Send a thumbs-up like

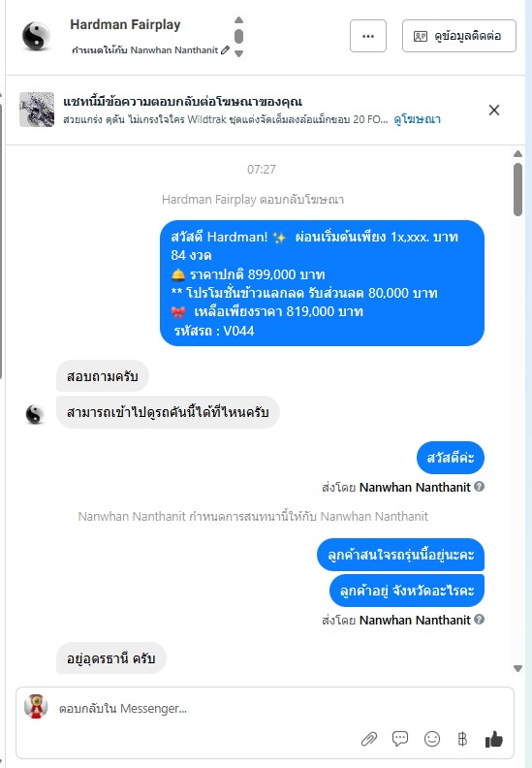(x=493, y=739)
